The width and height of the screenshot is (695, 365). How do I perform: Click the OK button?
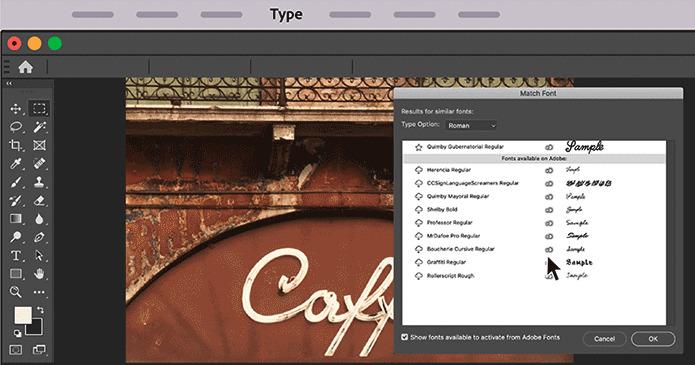pyautogui.click(x=653, y=339)
